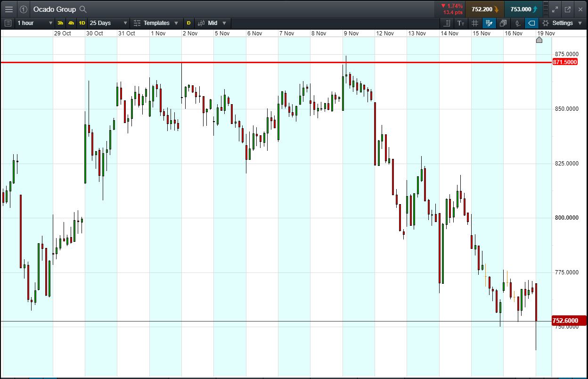
Task: Toggle the price label tag icon
Action: 531,23
